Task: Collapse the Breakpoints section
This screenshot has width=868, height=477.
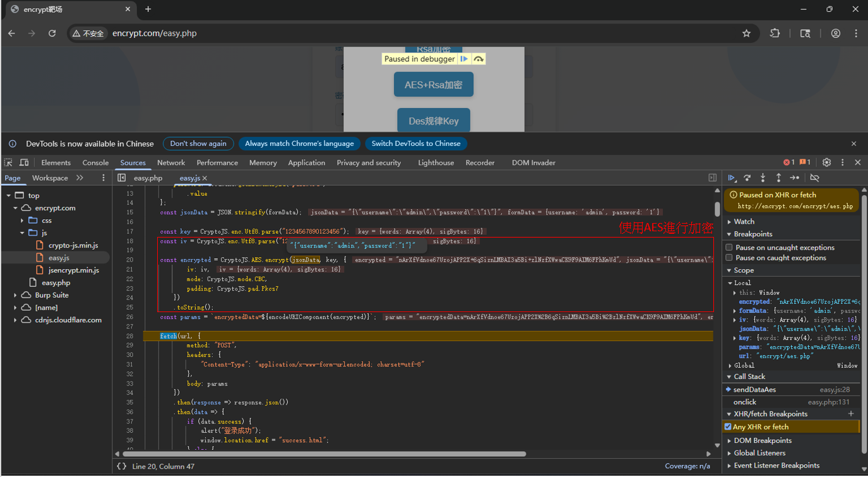Action: [x=730, y=234]
